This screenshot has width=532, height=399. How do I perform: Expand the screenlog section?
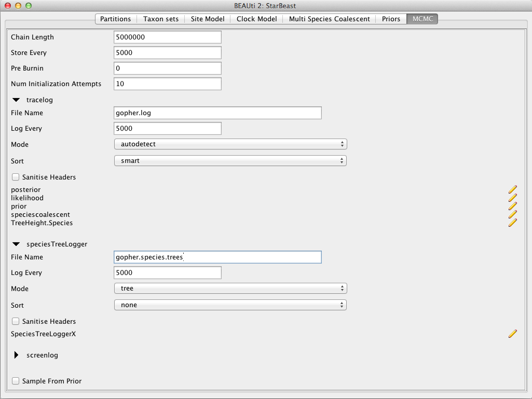pyautogui.click(x=17, y=355)
